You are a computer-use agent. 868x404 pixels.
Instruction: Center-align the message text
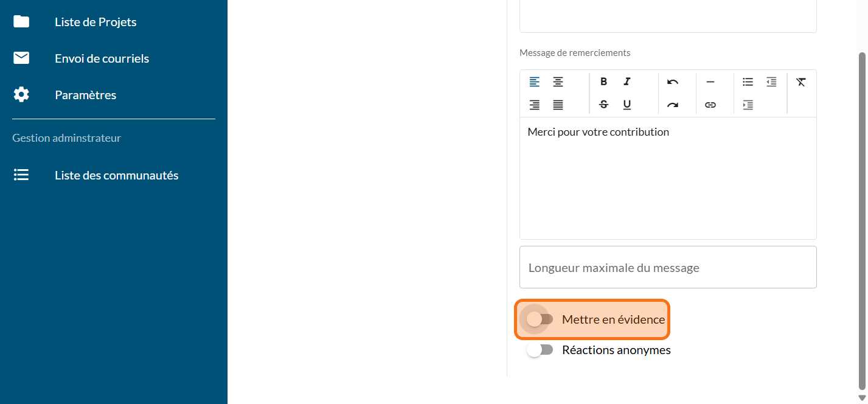pos(558,82)
